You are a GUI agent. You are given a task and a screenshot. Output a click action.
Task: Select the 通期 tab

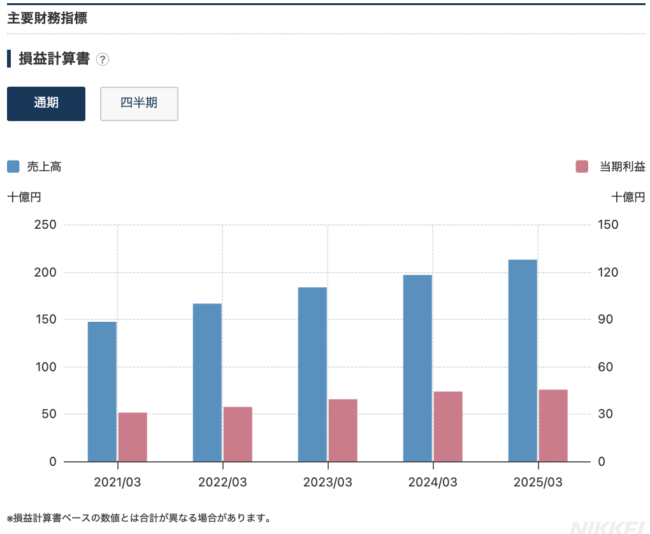pos(46,104)
